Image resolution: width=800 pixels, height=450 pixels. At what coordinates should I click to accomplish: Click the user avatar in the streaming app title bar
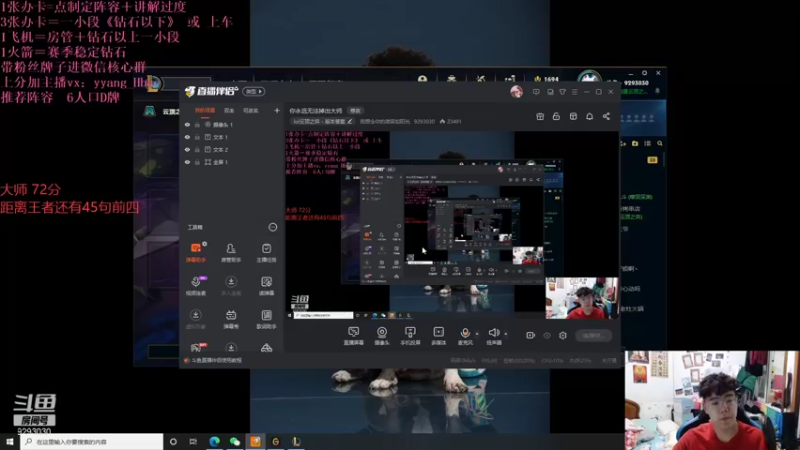coord(516,92)
